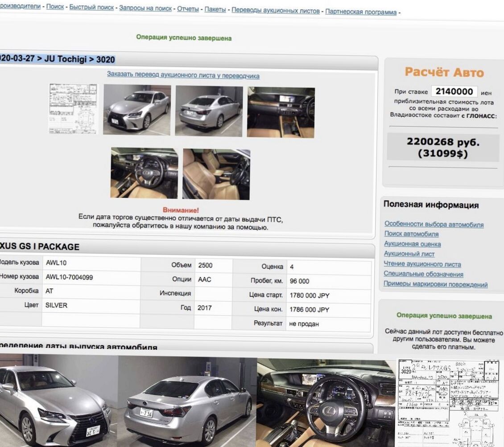This screenshot has width=504, height=447.
Task: Open steering wheel thumbnail in second row
Action: tap(144, 173)
